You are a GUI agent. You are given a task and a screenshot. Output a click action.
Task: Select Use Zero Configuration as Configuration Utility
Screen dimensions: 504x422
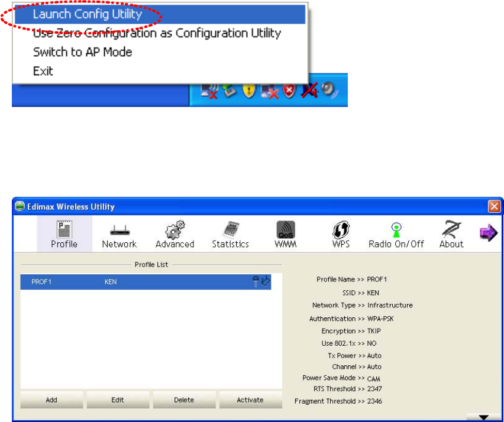pyautogui.click(x=157, y=33)
